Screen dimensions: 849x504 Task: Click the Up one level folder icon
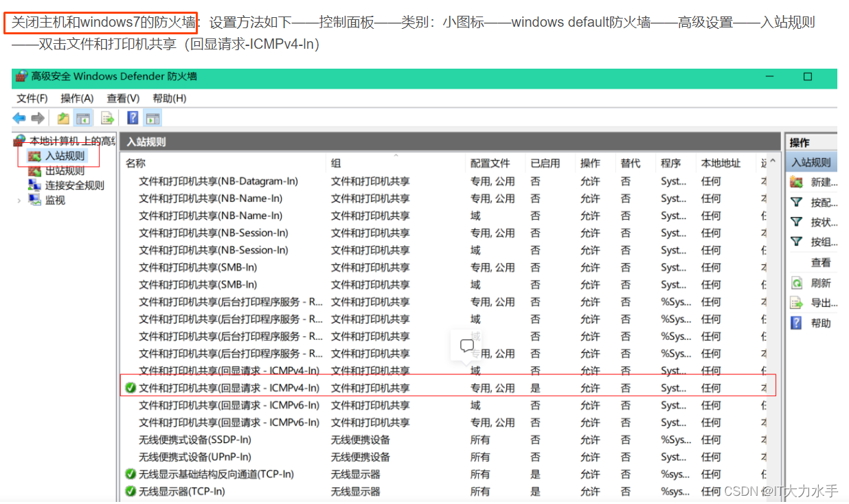point(63,118)
